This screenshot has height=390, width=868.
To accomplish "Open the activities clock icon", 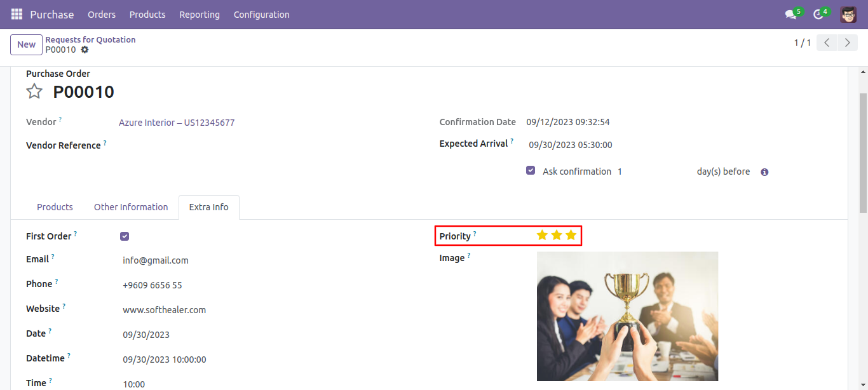I will [818, 14].
